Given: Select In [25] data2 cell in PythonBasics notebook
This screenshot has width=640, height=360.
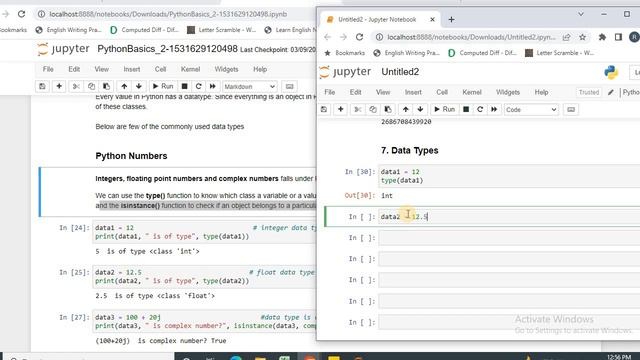Looking at the screenshot, I should click(x=205, y=277).
